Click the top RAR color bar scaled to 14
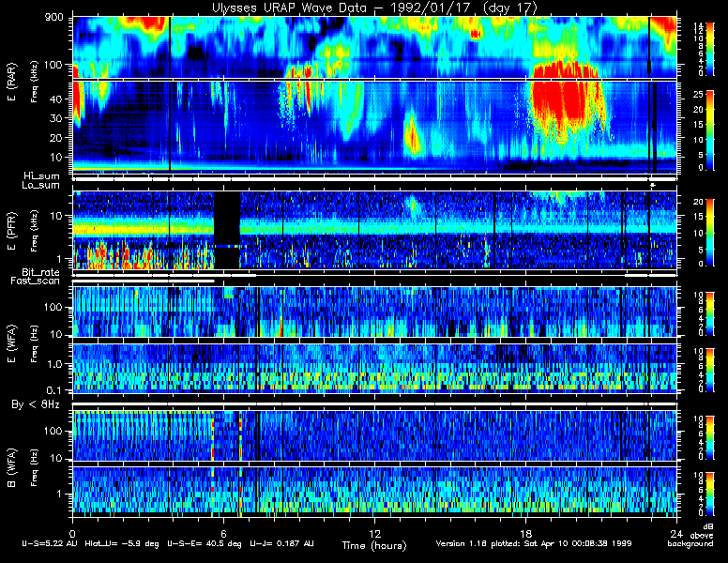The height and width of the screenshot is (563, 728). (x=710, y=48)
